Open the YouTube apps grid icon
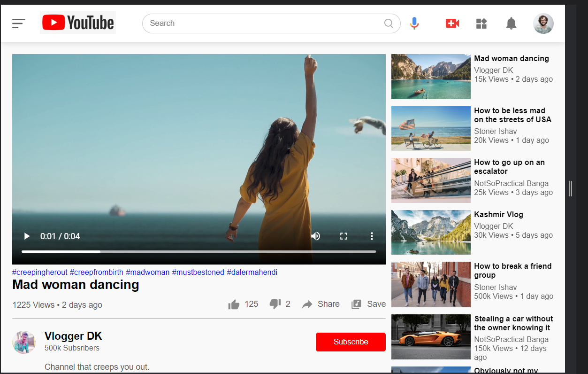 click(x=481, y=23)
